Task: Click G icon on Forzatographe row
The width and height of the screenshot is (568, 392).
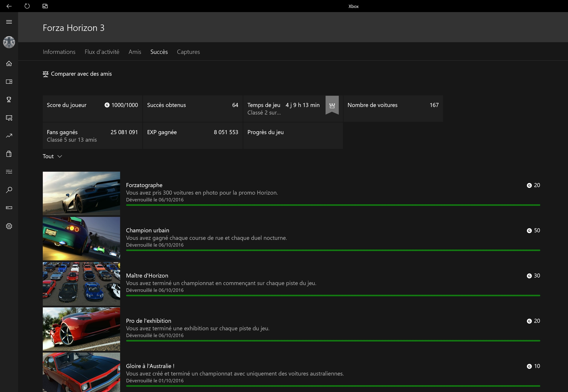Action: tap(529, 185)
